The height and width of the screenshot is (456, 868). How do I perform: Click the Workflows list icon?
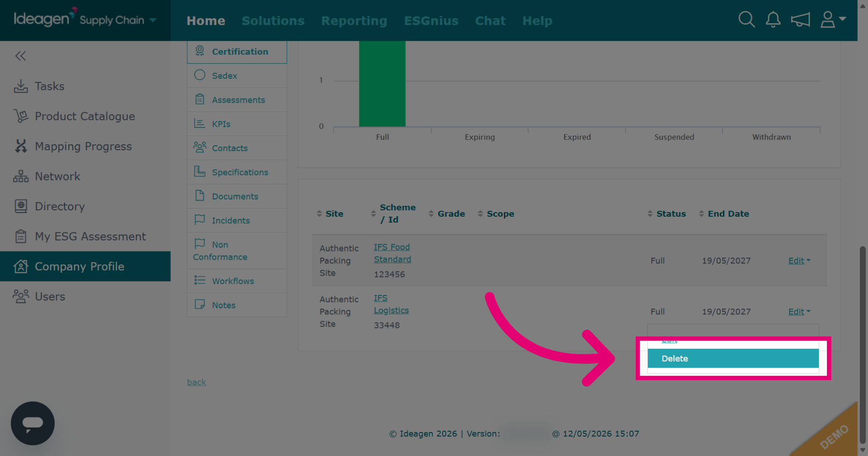(x=200, y=280)
